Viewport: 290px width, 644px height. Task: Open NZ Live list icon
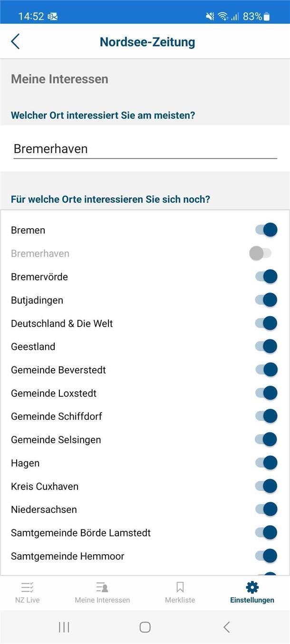pos(27,587)
